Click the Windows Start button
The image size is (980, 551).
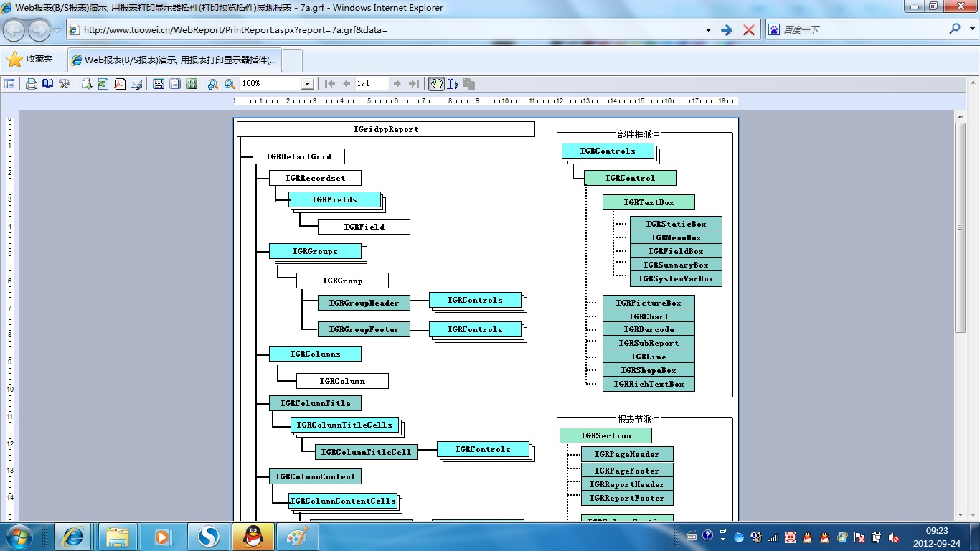point(17,536)
